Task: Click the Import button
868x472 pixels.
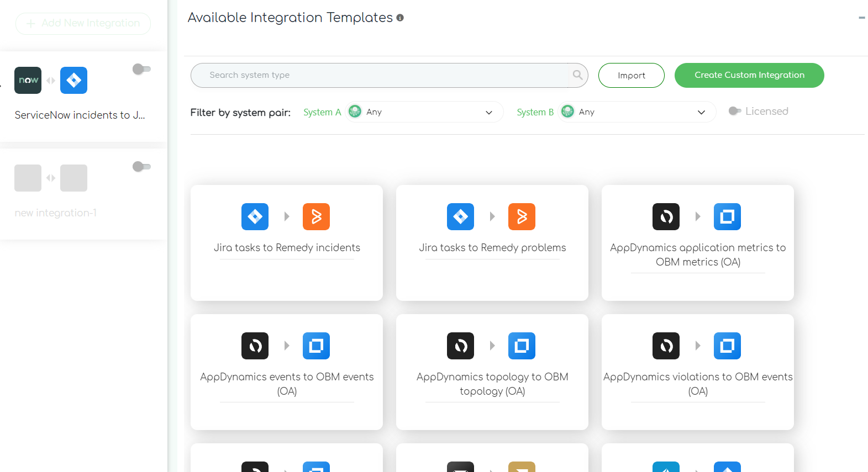Action: pyautogui.click(x=632, y=75)
